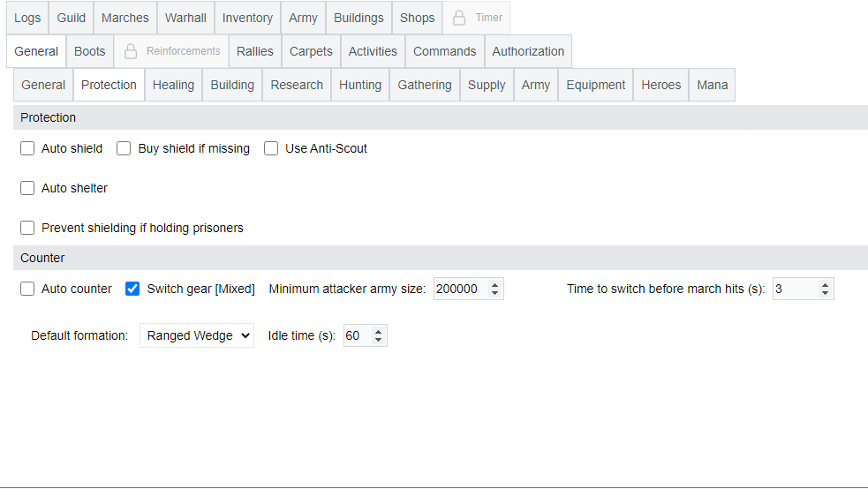Check Prevent shielding if holding prisoners
This screenshot has height=489, width=868.
27,229
